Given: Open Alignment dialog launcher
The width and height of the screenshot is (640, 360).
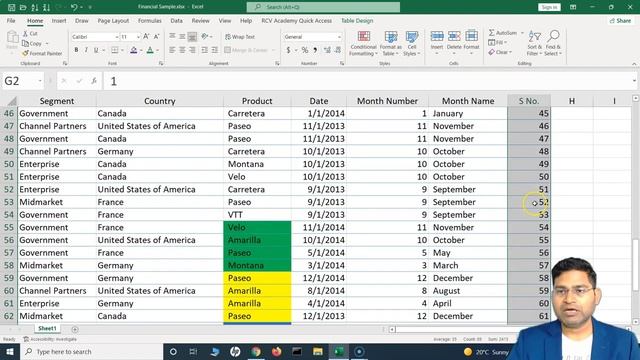Looking at the screenshot, I should point(277,63).
